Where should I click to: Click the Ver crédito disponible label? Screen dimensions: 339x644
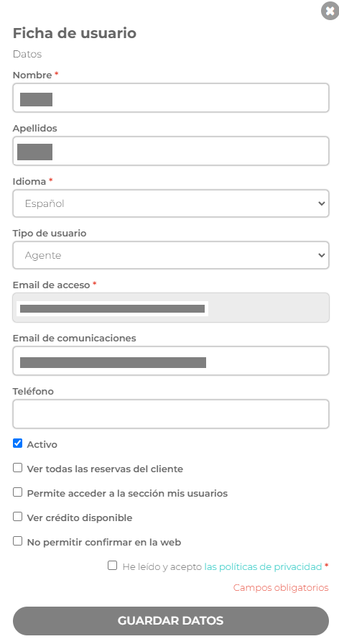tap(80, 518)
